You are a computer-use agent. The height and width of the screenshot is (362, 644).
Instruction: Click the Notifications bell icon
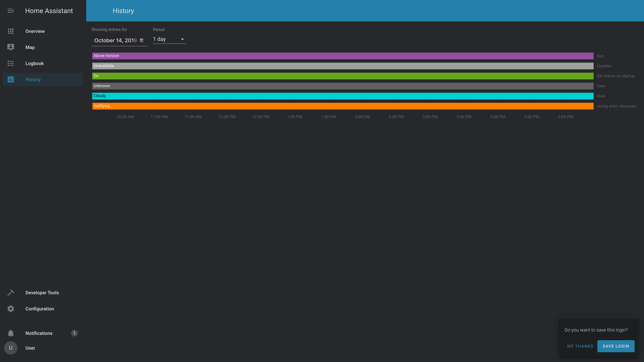point(11,333)
